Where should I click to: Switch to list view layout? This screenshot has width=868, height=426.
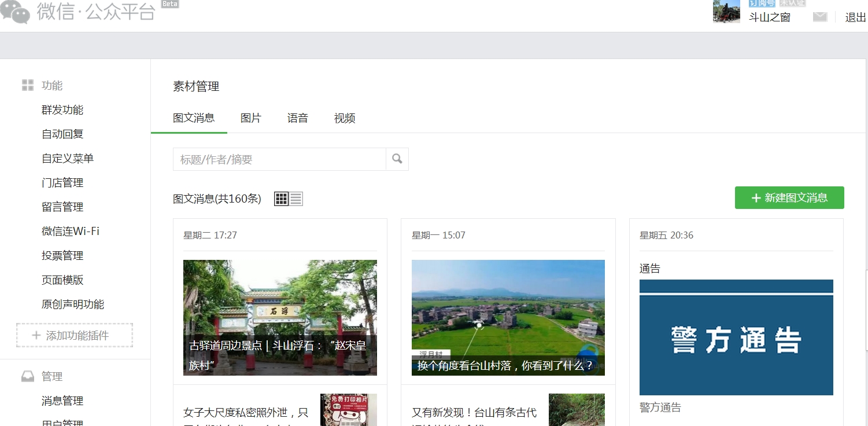tap(296, 199)
